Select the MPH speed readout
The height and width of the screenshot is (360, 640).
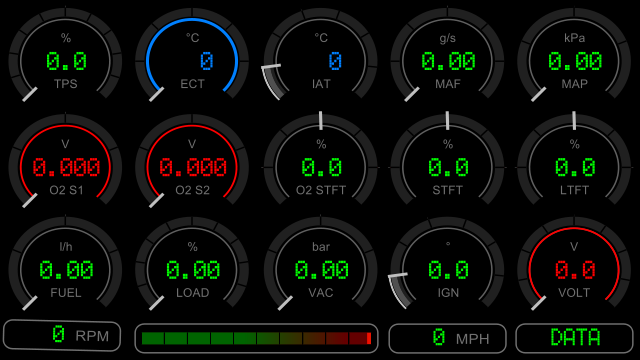point(447,338)
